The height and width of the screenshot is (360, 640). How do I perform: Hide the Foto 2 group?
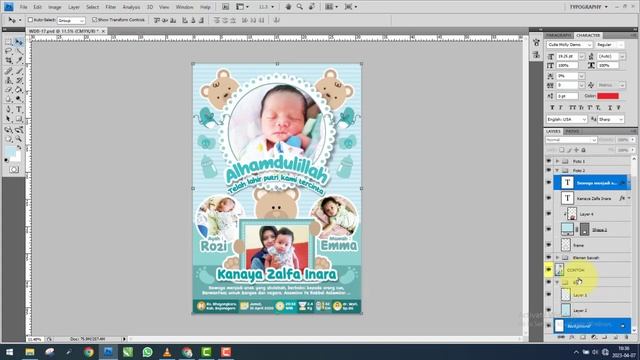(549, 170)
